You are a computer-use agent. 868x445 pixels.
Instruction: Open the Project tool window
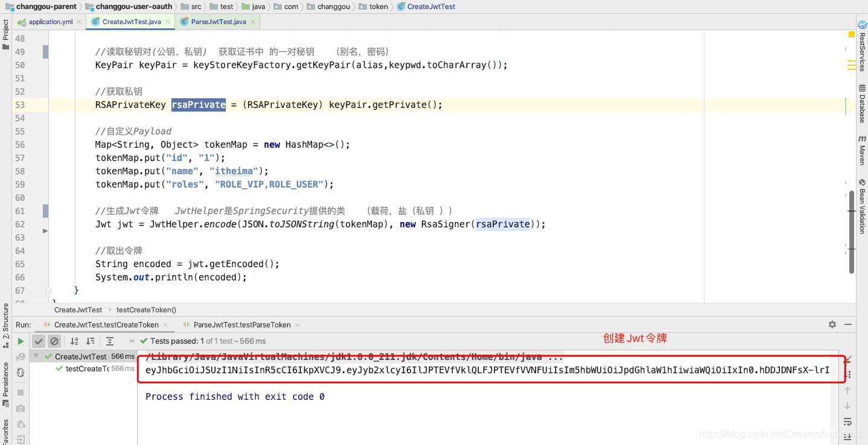[5, 34]
